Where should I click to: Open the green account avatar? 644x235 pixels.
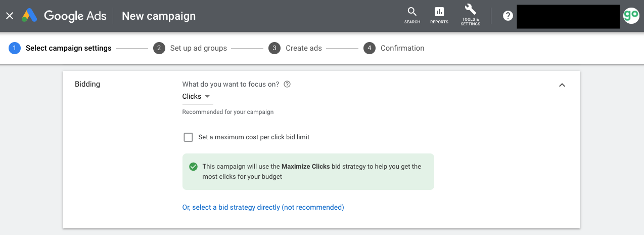pyautogui.click(x=631, y=16)
